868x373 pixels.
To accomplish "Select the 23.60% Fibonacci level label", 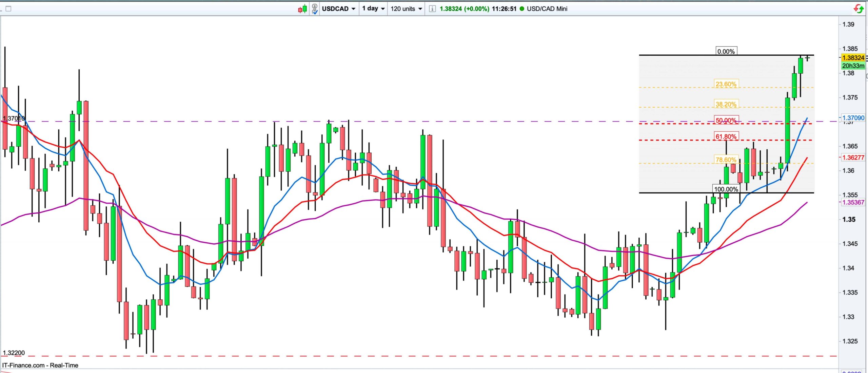I will coord(726,84).
